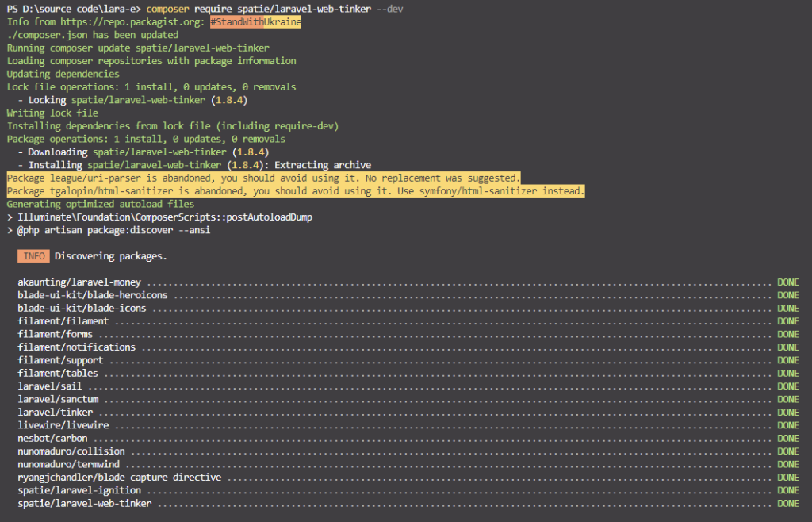Click the akaunting/laravel-money package entry
The height and width of the screenshot is (522, 812).
tap(79, 282)
